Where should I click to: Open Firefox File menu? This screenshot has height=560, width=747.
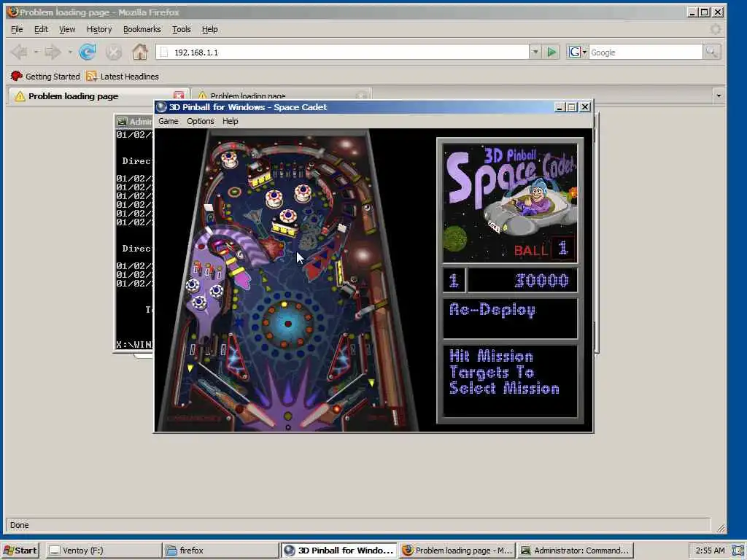click(17, 29)
